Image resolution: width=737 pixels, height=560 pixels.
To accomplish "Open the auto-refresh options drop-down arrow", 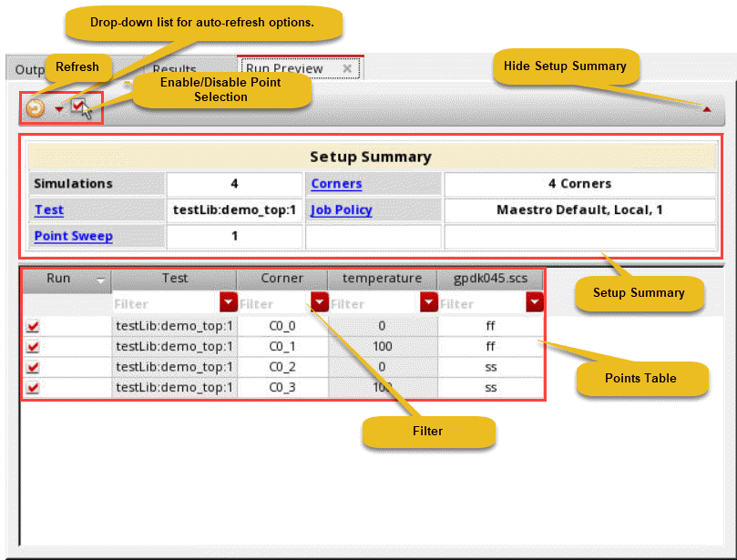I will tap(58, 109).
